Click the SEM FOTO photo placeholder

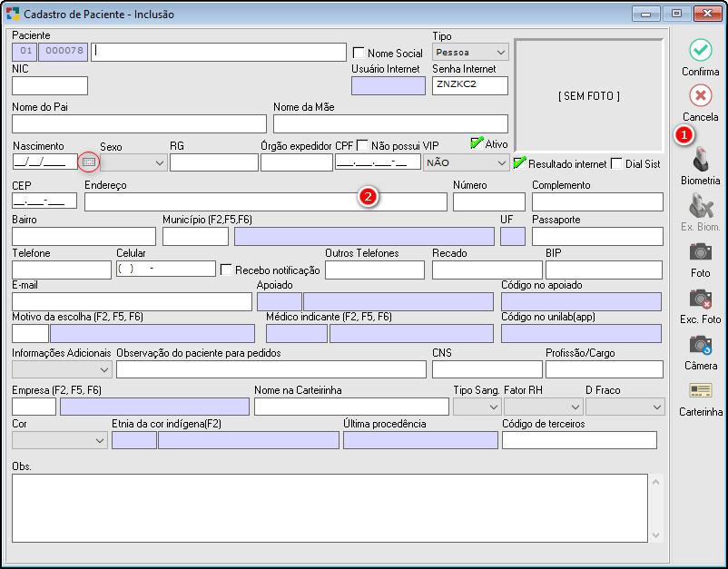pos(589,95)
